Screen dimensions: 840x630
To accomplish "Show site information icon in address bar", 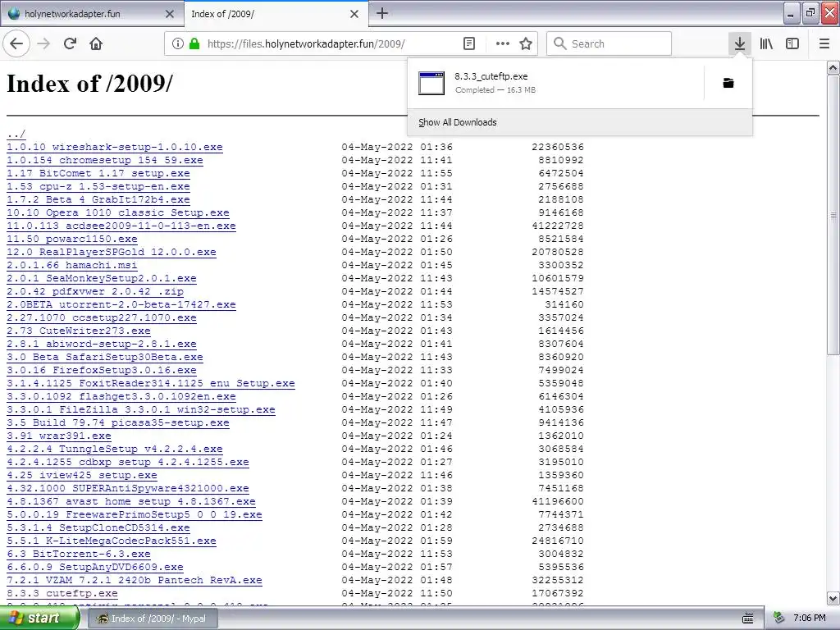I will pos(178,43).
